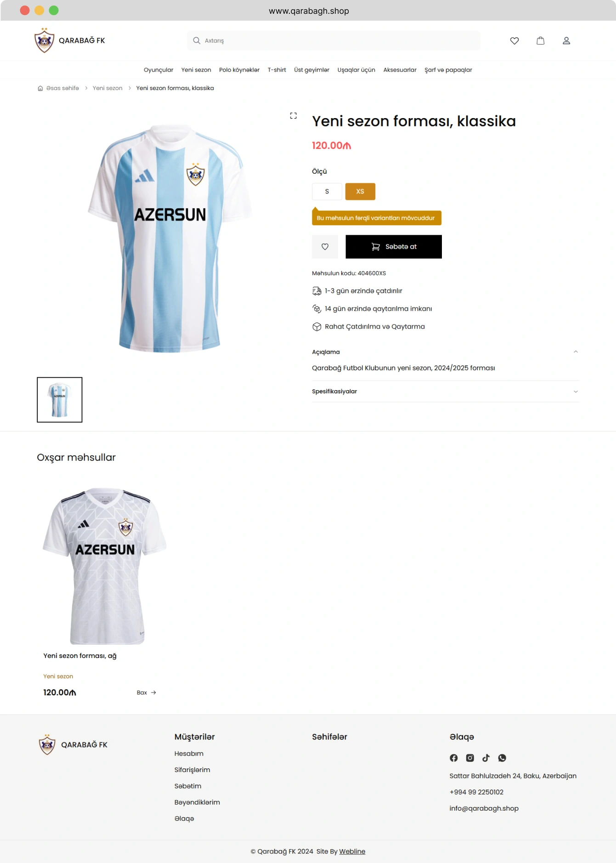Open the shopping bag cart icon
This screenshot has height=863, width=616.
coord(541,40)
